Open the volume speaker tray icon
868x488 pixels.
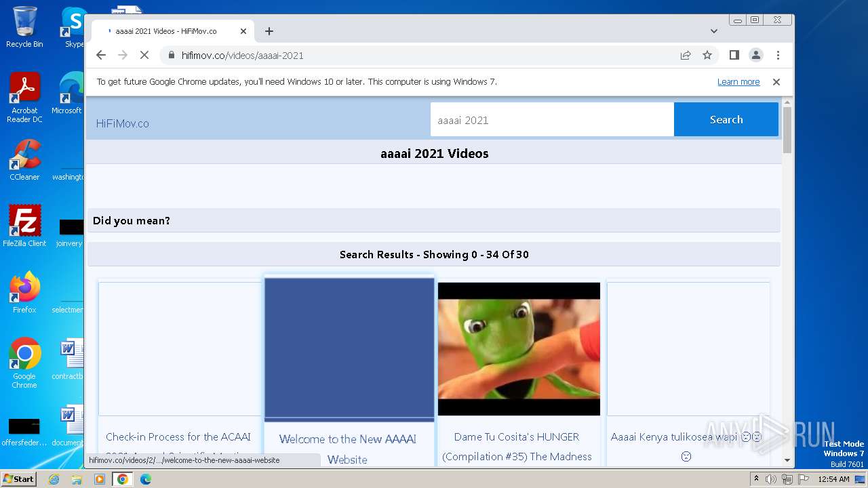pyautogui.click(x=771, y=479)
